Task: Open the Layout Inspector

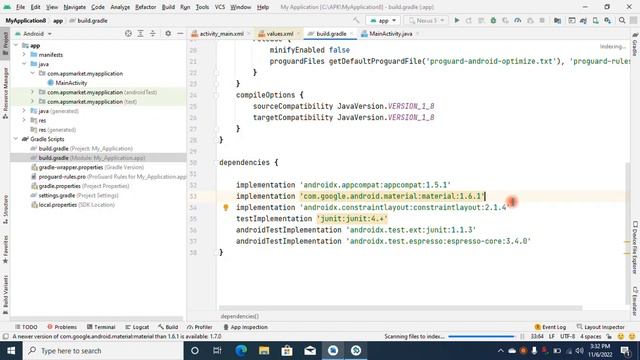Action: click(x=600, y=327)
